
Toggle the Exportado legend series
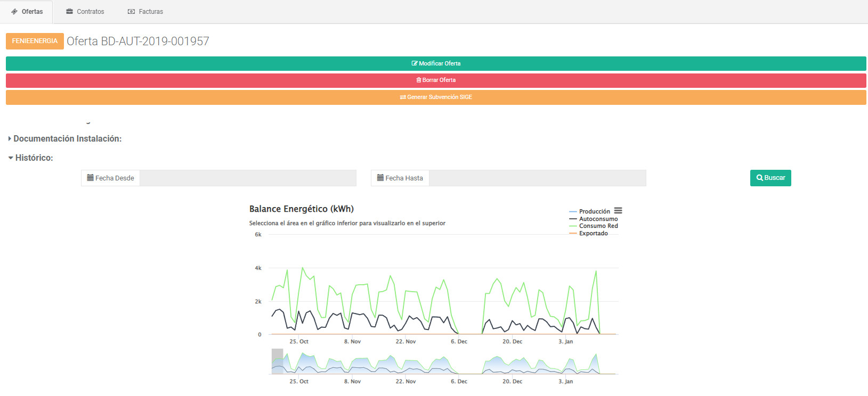coord(588,233)
